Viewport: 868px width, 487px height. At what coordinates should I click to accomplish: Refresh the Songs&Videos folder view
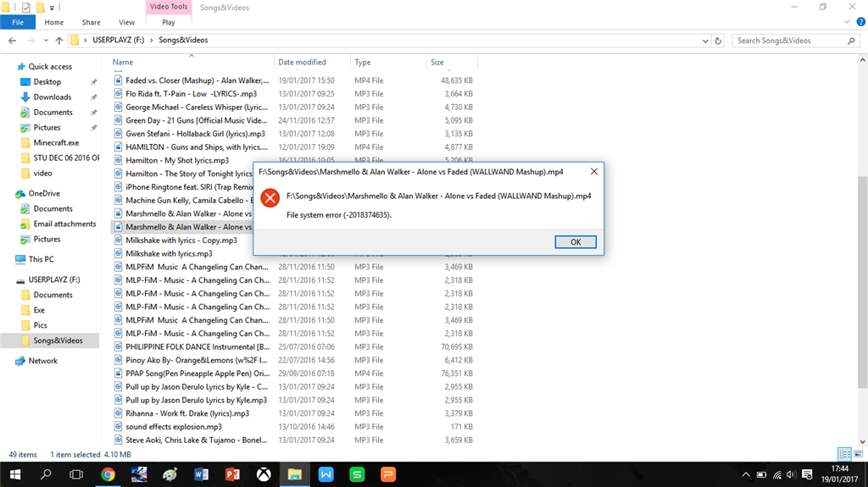coord(718,41)
